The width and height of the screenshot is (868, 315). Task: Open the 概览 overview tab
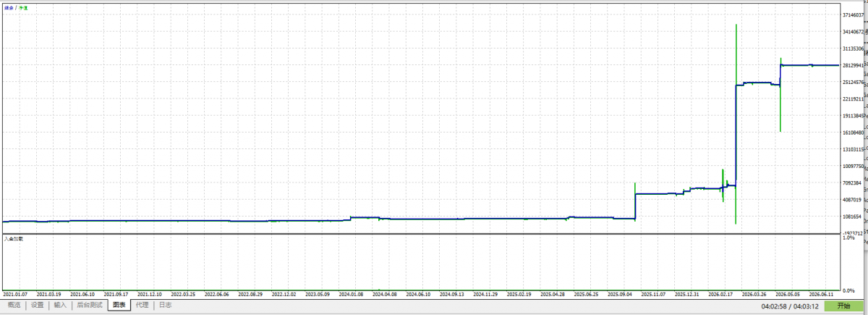(x=14, y=305)
